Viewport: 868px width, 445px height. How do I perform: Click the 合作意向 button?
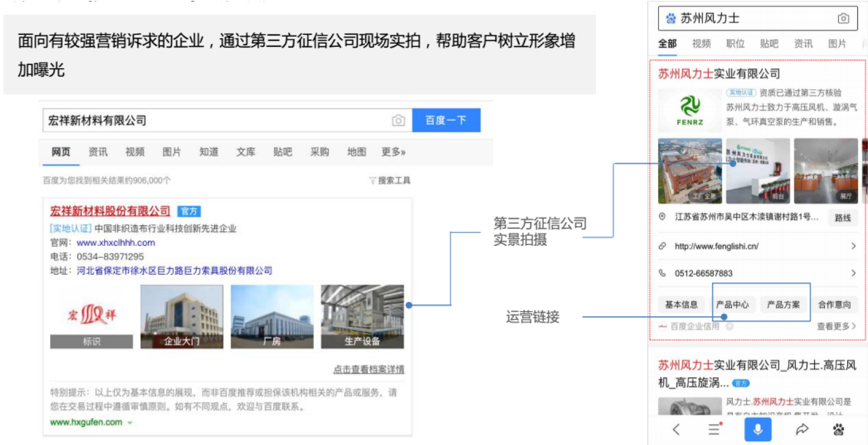pyautogui.click(x=834, y=304)
